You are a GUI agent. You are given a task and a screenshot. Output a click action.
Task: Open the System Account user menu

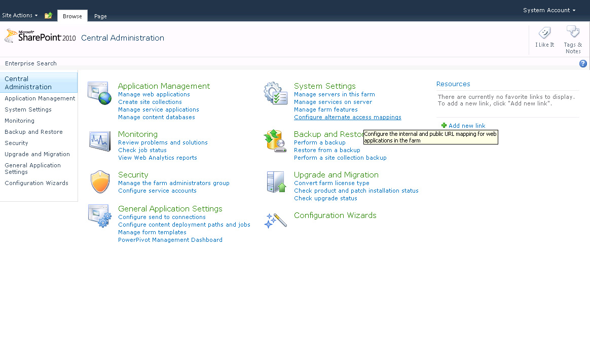tap(549, 10)
